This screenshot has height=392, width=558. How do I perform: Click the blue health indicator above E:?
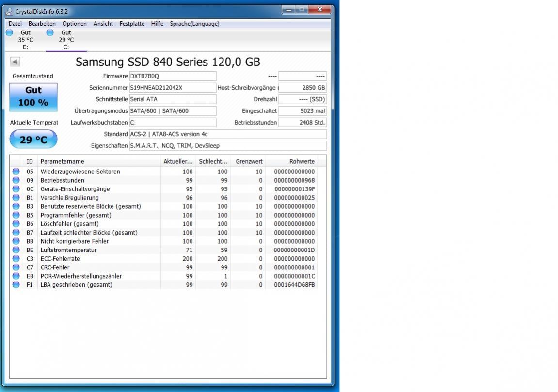pyautogui.click(x=10, y=32)
